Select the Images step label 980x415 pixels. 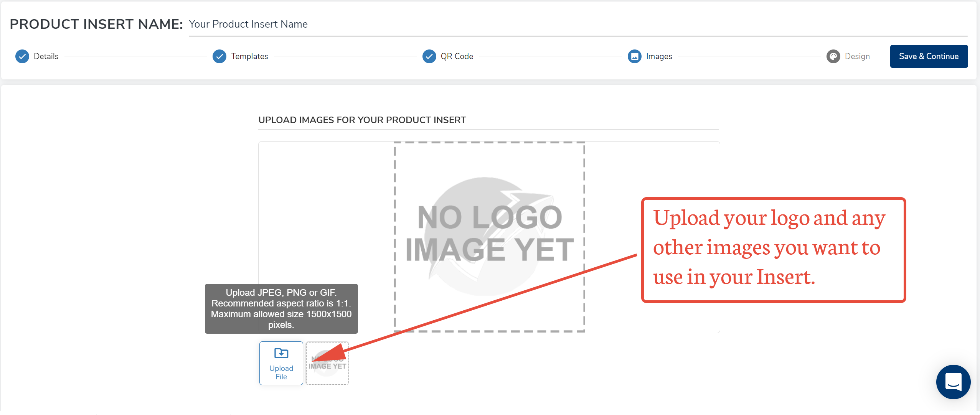659,56
